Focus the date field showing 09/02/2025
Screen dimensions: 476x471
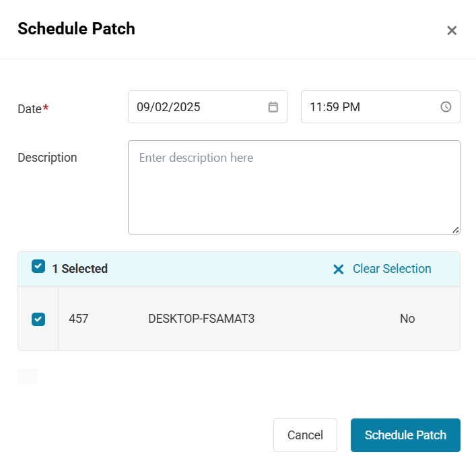tap(207, 107)
